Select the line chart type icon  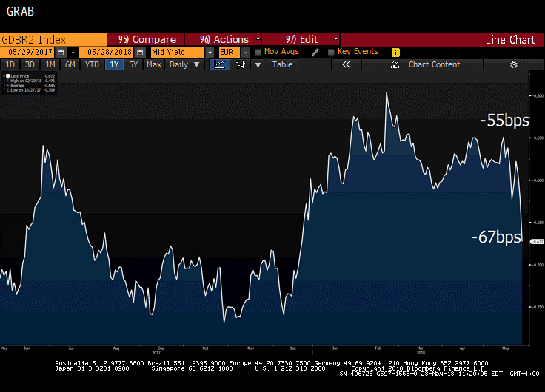[x=219, y=65]
